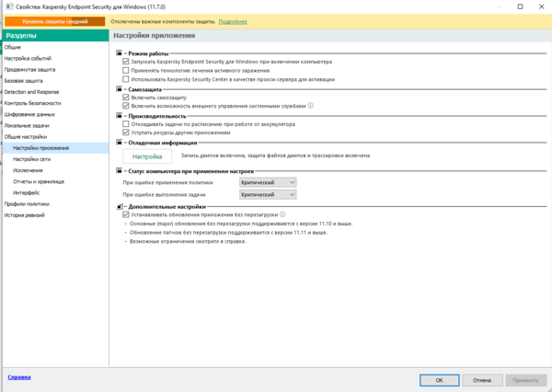Enable Применять технологию лечения активного заражения

[x=126, y=70]
